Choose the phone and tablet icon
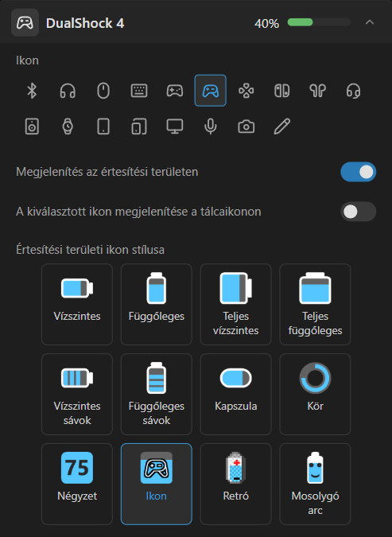This screenshot has width=392, height=537. click(x=139, y=126)
